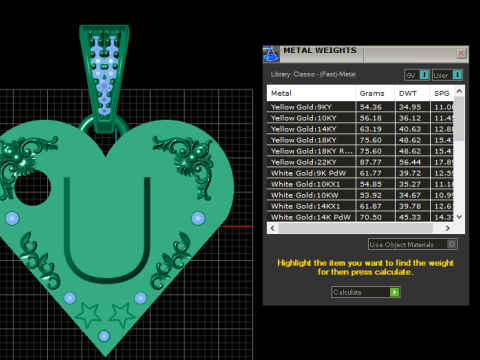Screen dimensions: 480x360
Task: Click the SPG column header
Action: tap(442, 93)
